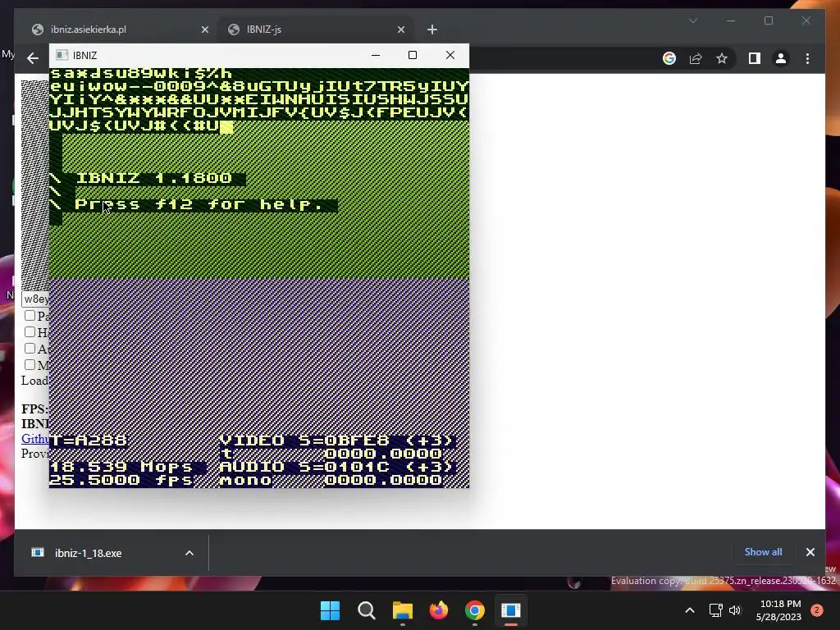The width and height of the screenshot is (840, 630).
Task: Open taskbar Search
Action: click(x=367, y=610)
